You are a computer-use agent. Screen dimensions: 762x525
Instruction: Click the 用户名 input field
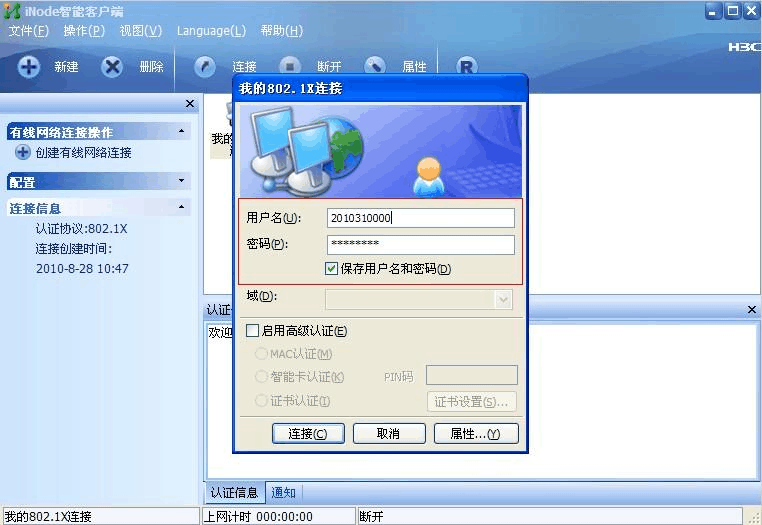[x=420, y=218]
